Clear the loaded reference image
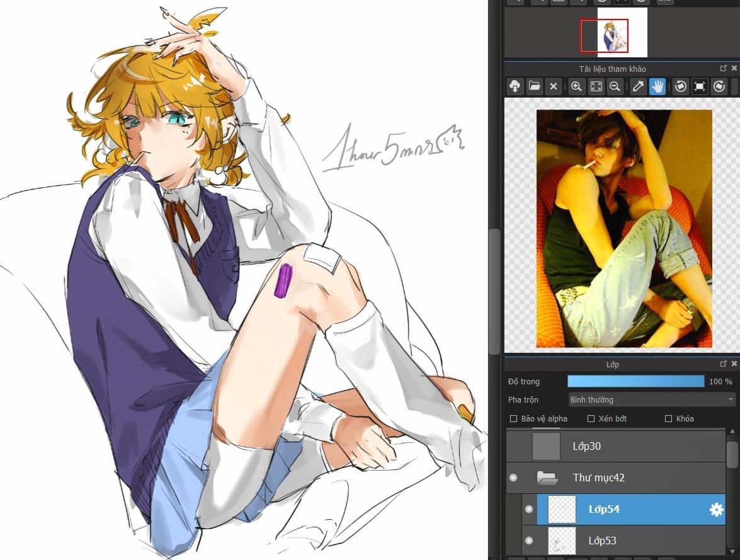Screen dimensions: 740x560 (x=553, y=86)
